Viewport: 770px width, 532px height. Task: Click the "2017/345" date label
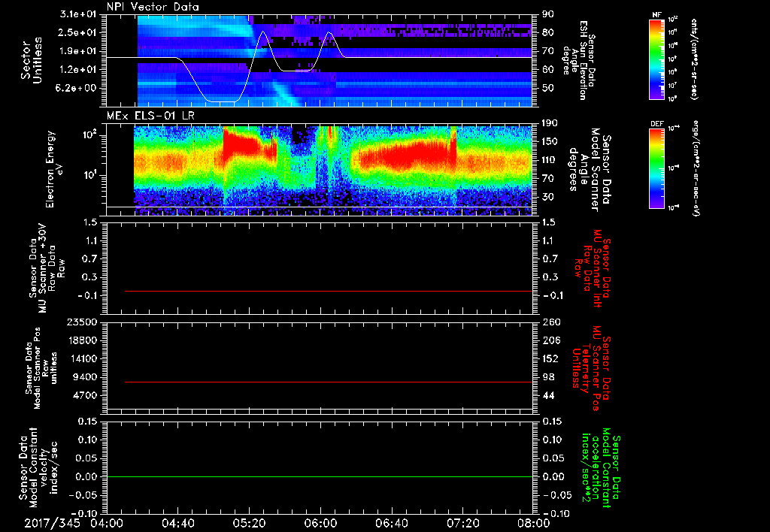coord(52,523)
